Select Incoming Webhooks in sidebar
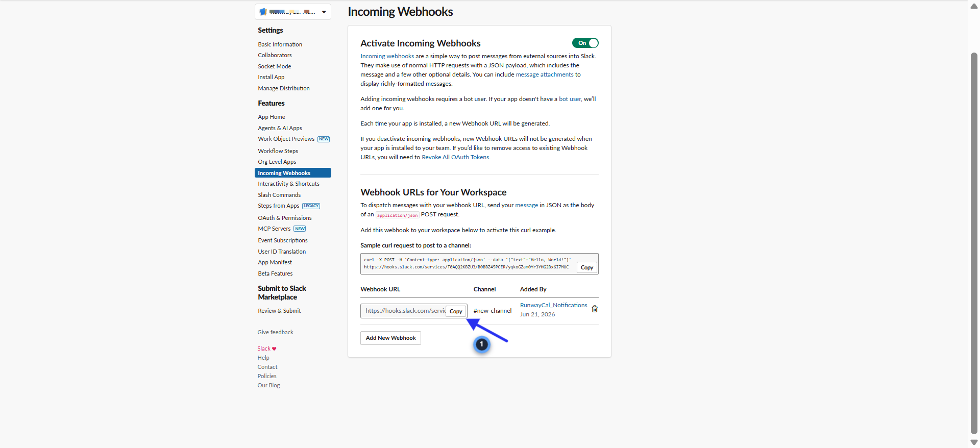Image resolution: width=980 pixels, height=448 pixels. tap(293, 173)
